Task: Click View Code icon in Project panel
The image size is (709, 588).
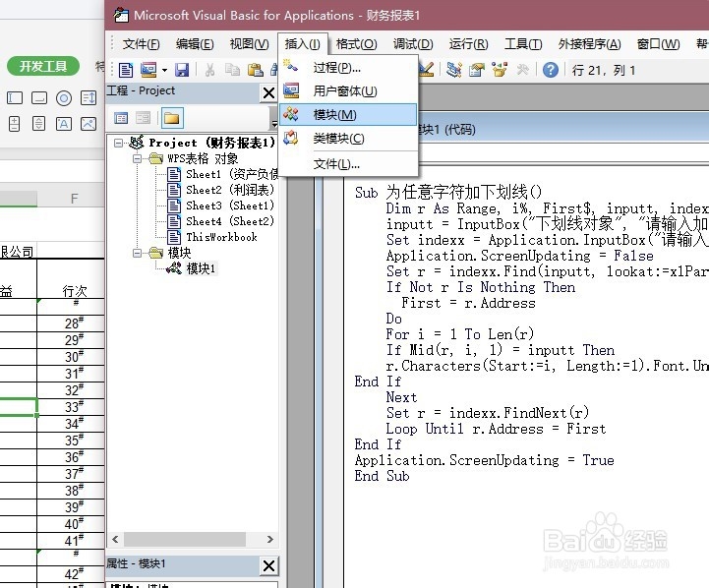Action: point(121,118)
